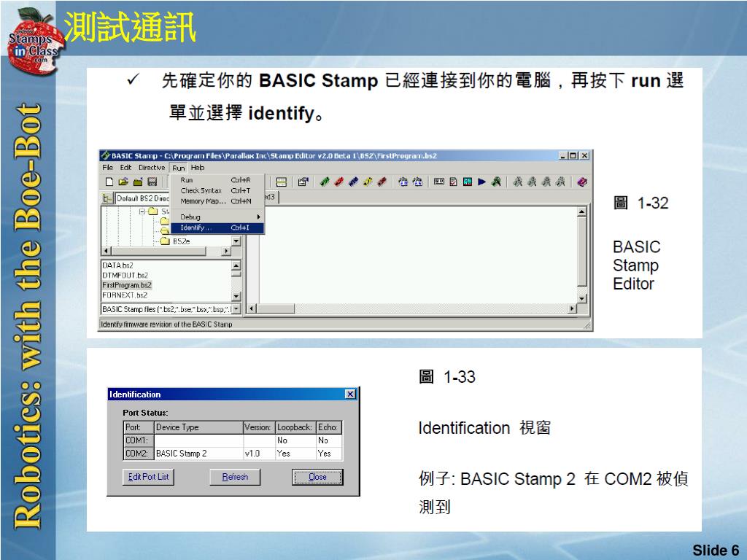Click the Debug terminal toolbar icon
Image resolution: width=747 pixels, height=560 pixels.
[468, 182]
